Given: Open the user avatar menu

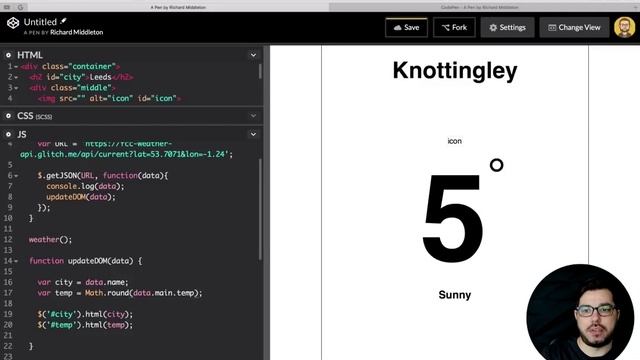Looking at the screenshot, I should 624,27.
